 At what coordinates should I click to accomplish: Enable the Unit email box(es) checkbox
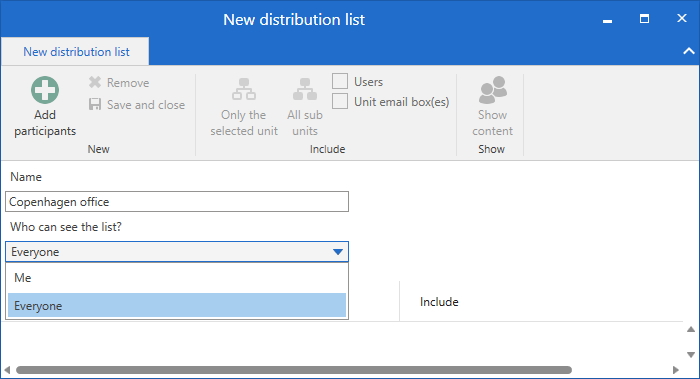coord(340,101)
